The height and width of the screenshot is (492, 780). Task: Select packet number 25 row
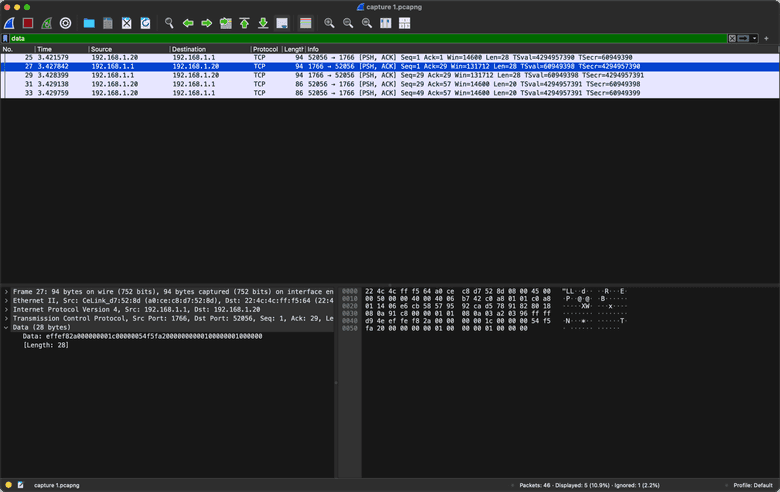click(x=390, y=58)
